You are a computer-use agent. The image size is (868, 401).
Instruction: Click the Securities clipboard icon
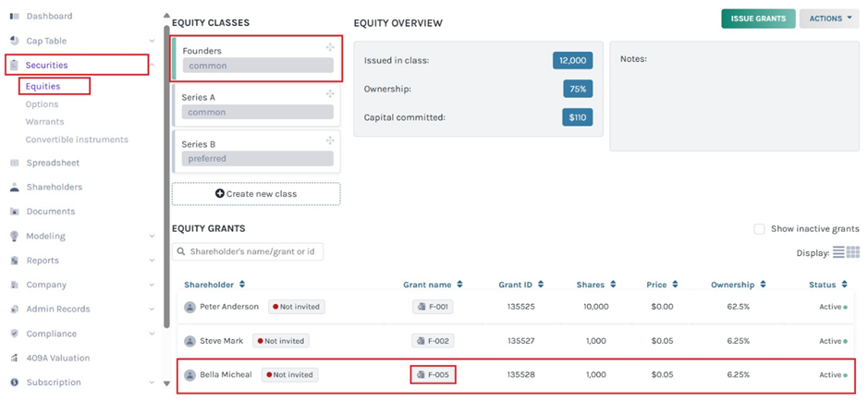(15, 66)
